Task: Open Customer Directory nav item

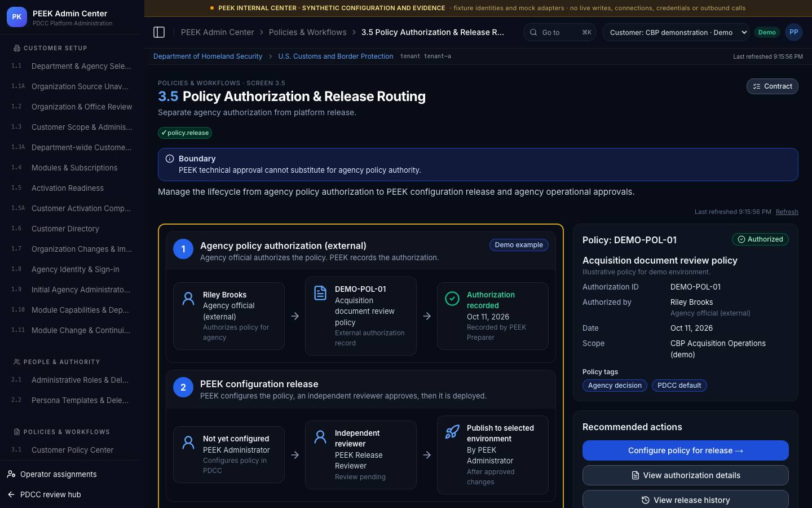Action: 72,229
